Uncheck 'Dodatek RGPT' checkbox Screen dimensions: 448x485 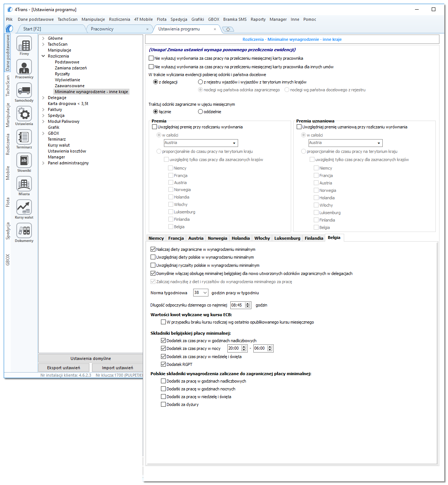(x=164, y=364)
